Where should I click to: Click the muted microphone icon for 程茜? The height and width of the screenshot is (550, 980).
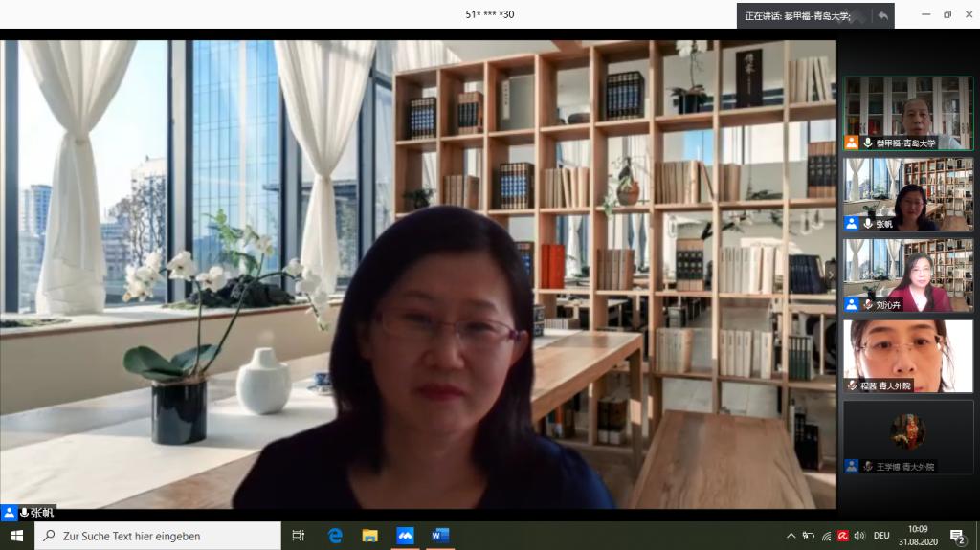(x=852, y=385)
